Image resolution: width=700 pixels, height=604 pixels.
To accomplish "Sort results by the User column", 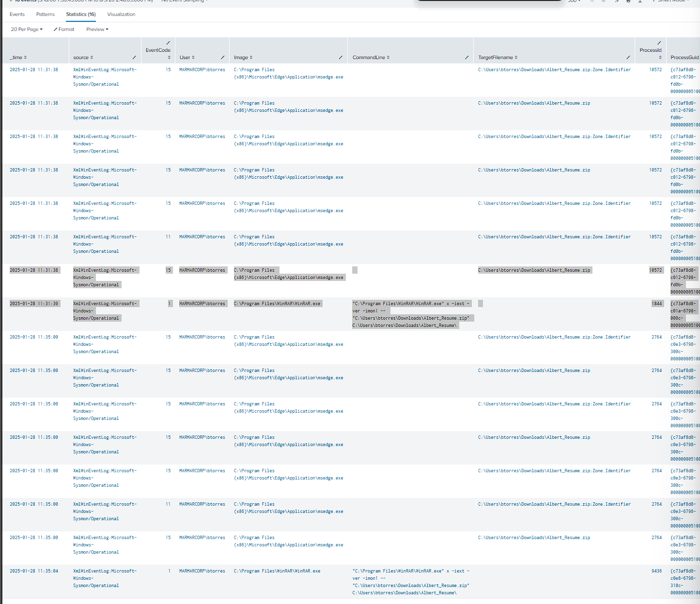I will (x=193, y=58).
